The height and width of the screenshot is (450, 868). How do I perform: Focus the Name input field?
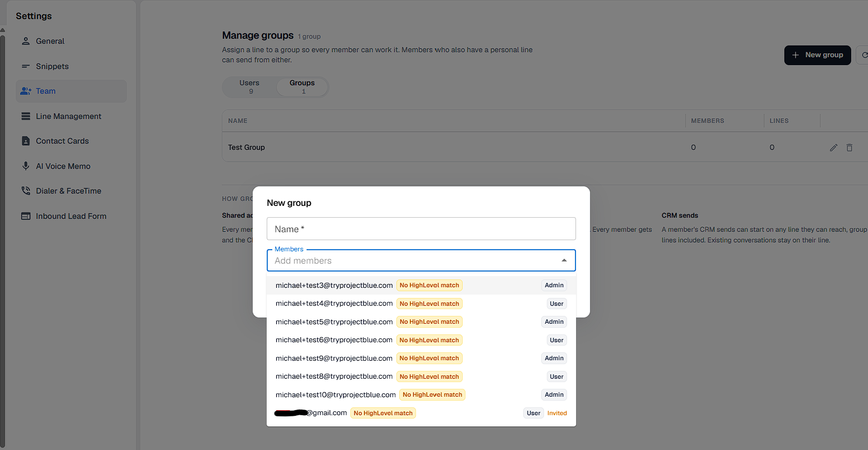[421, 229]
